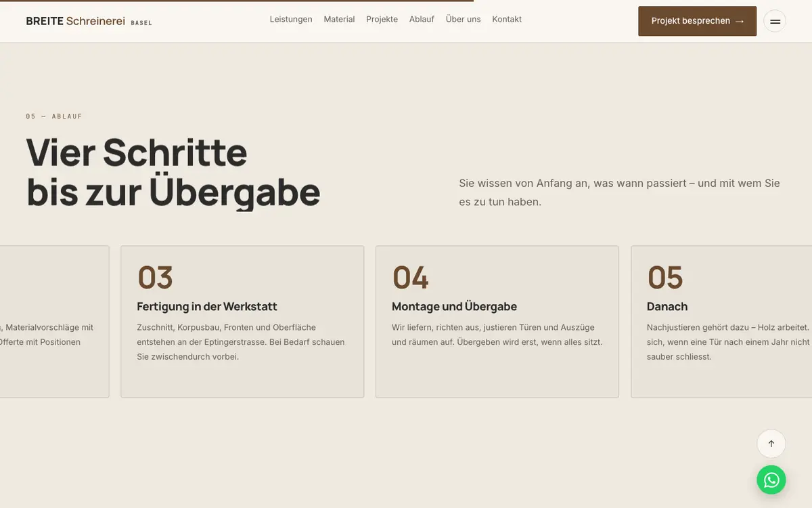Viewport: 812px width, 508px height.
Task: Click the arrow in Projekt besprechen button
Action: [739, 21]
